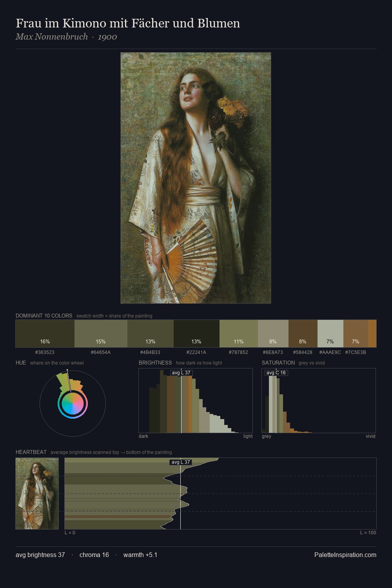
Task: Click the narrow orange swatch at the palette end
Action: (372, 334)
